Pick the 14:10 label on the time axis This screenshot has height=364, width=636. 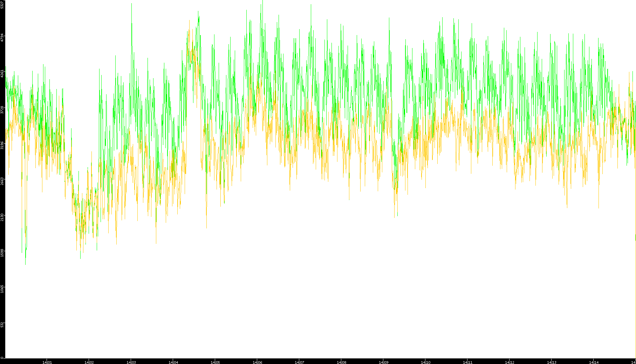(x=425, y=362)
